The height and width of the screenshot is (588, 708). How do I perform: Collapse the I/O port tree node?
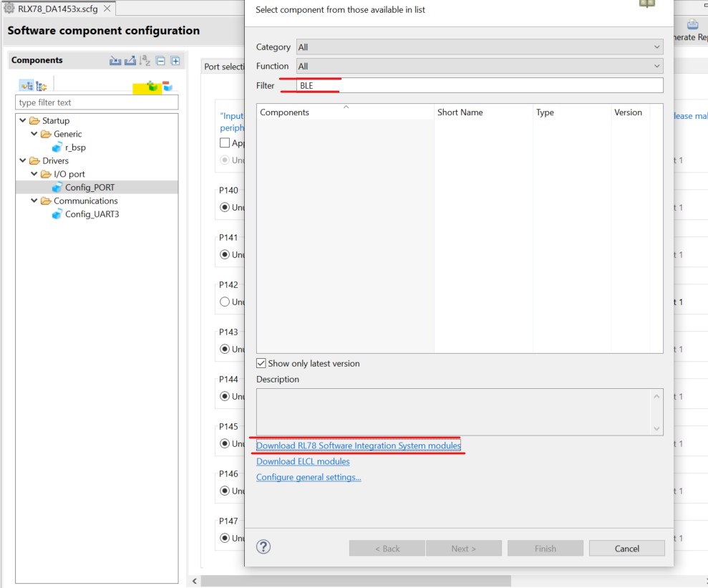click(x=34, y=173)
